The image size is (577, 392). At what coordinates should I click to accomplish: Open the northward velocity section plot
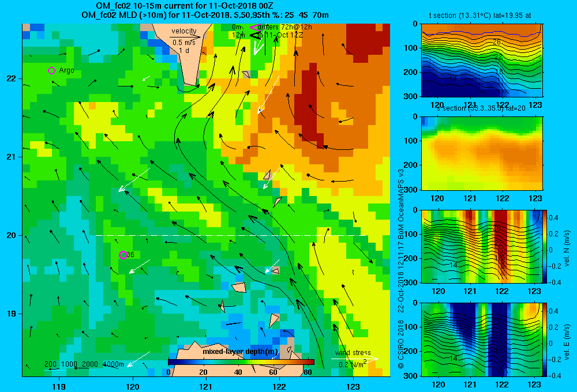[x=482, y=246]
